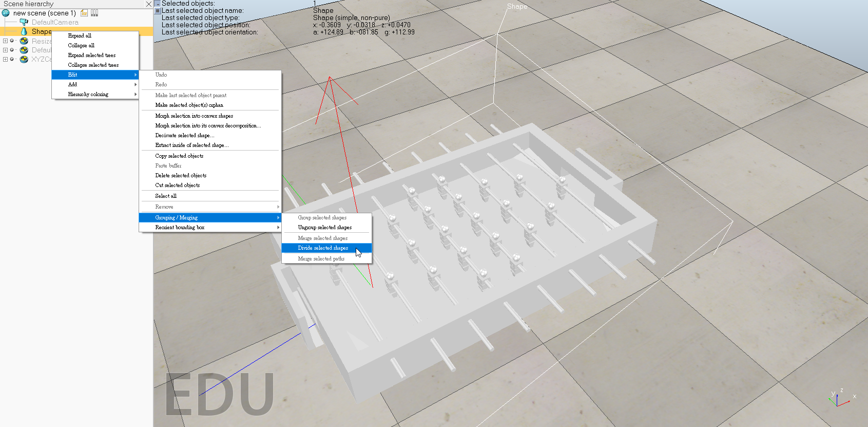Close the Scene hierarchy panel
Image resolution: width=868 pixels, height=427 pixels.
click(x=148, y=4)
